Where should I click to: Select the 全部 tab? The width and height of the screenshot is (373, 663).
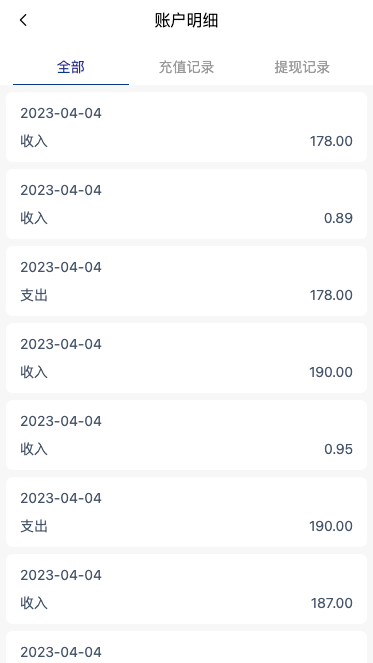(71, 67)
